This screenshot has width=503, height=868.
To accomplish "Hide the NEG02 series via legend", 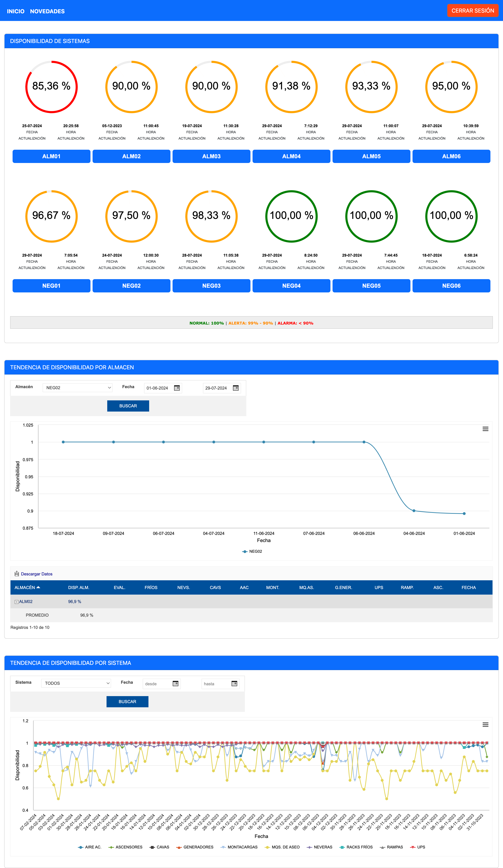I will [x=255, y=551].
